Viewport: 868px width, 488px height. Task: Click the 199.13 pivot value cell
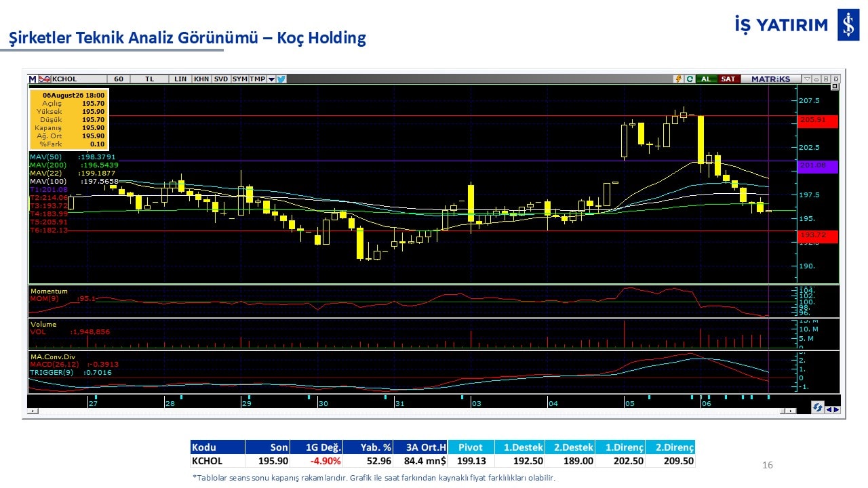click(471, 461)
